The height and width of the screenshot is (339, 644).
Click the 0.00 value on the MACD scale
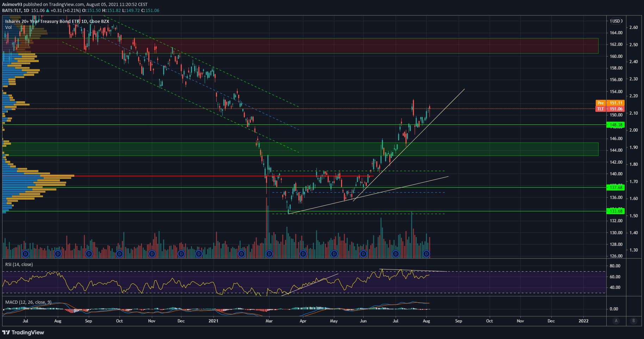614,309
